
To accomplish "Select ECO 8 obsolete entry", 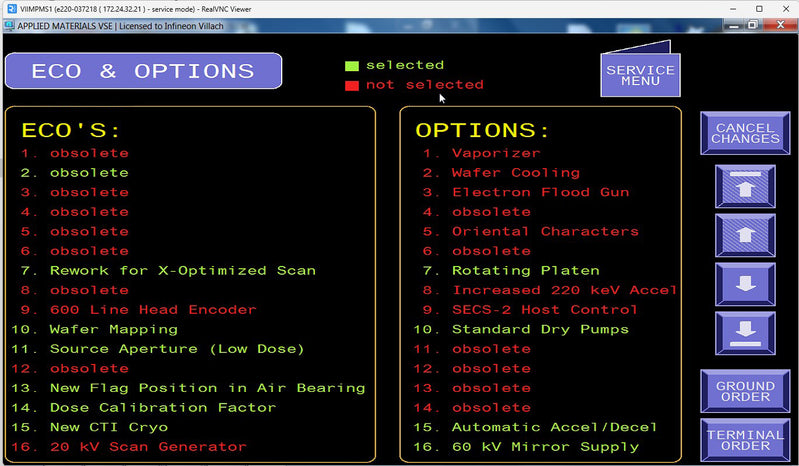I will [x=74, y=290].
